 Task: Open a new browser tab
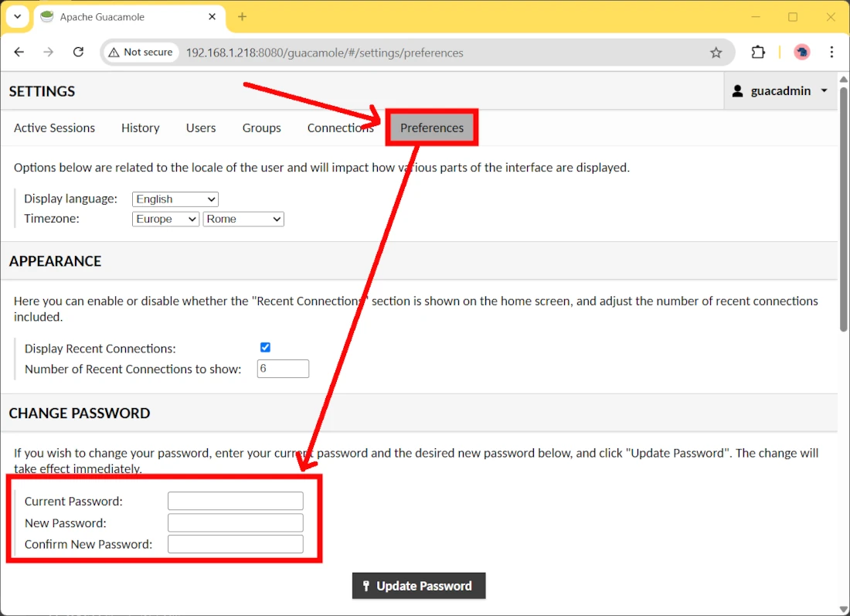(x=243, y=17)
